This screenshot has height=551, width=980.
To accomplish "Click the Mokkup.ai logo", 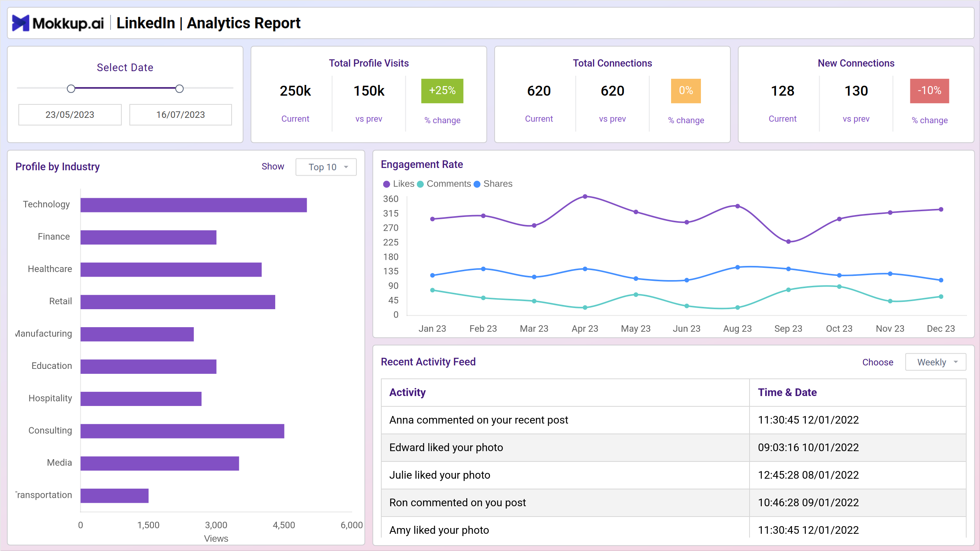I will coord(58,23).
